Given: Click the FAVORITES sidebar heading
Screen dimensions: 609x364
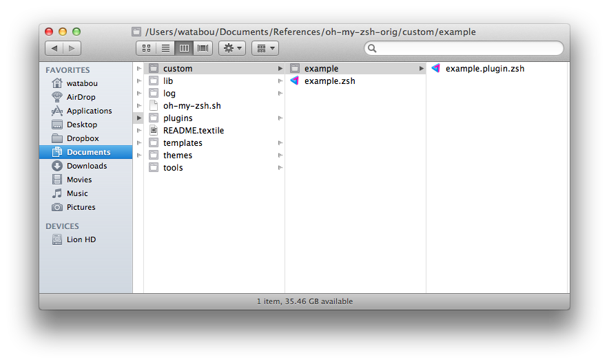Looking at the screenshot, I should click(68, 70).
